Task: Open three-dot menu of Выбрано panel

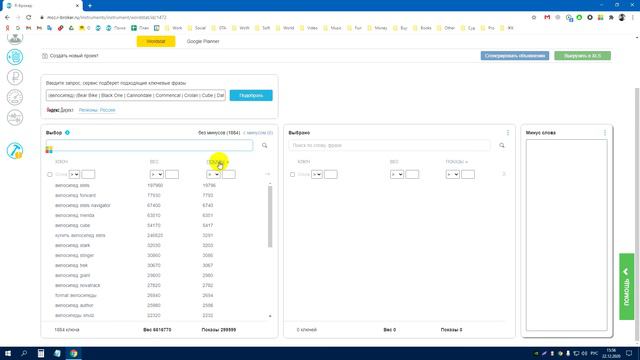Action: click(x=508, y=133)
